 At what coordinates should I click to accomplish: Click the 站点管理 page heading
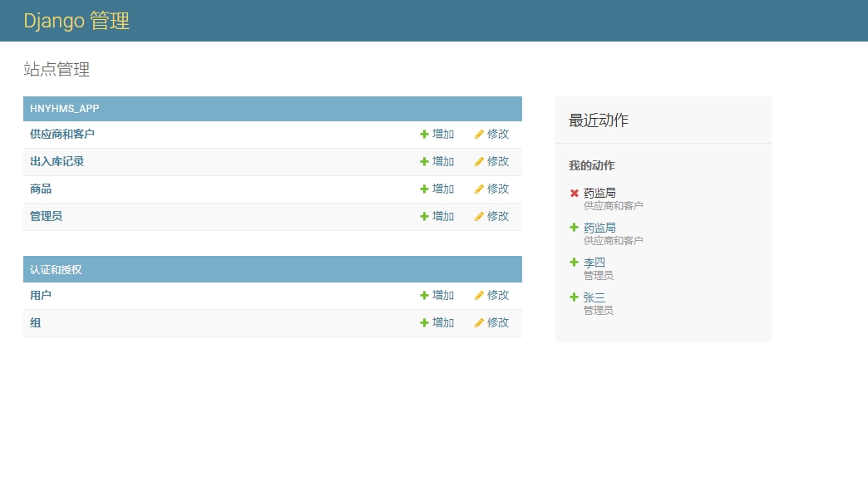57,69
